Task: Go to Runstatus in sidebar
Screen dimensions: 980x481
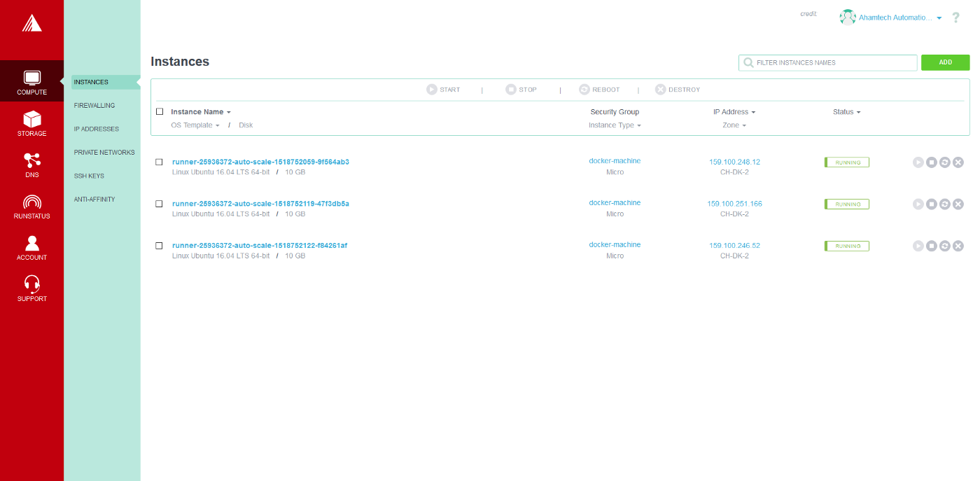Action: [x=31, y=203]
